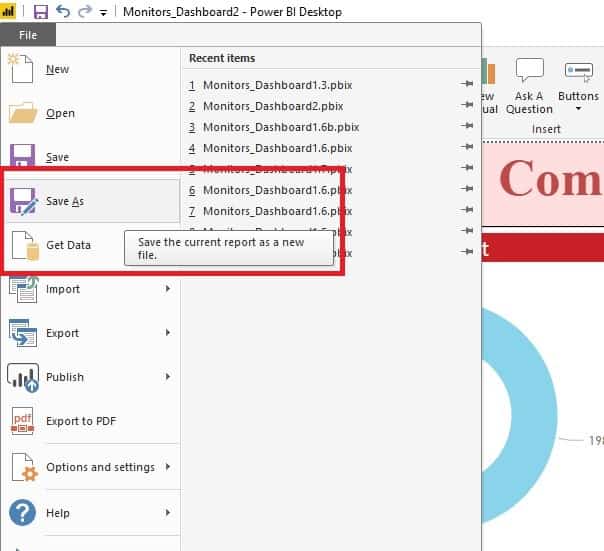
Task: Pin recent item number 6
Action: point(467,188)
